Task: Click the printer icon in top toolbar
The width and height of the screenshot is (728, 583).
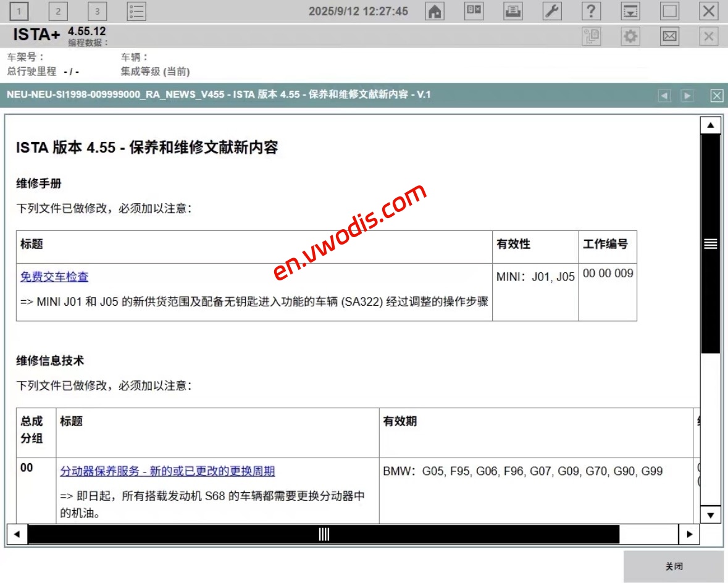Action: 513,11
